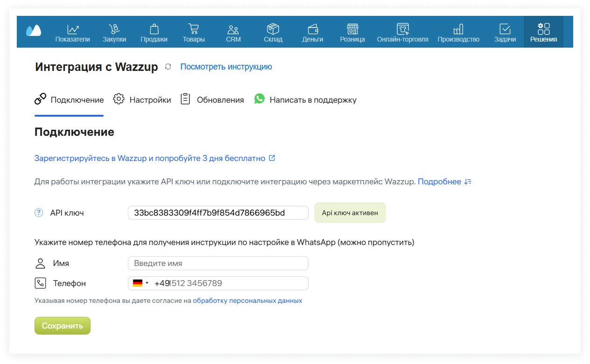This screenshot has height=364, width=590.
Task: Click the refresh icon beside Интеграция с Wazzup
Action: click(x=168, y=67)
